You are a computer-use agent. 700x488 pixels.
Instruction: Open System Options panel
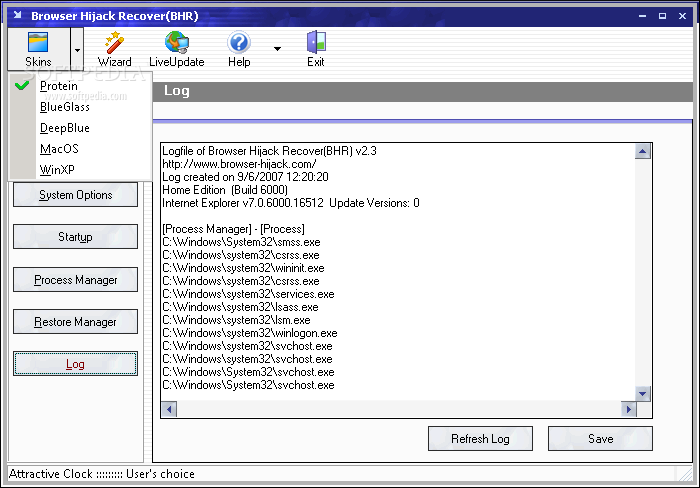tap(75, 195)
